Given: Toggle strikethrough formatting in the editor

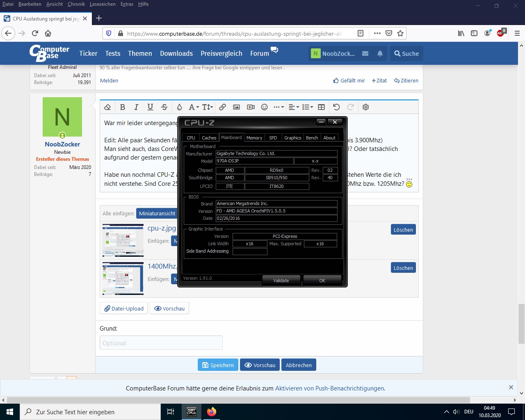Looking at the screenshot, I should (164, 107).
